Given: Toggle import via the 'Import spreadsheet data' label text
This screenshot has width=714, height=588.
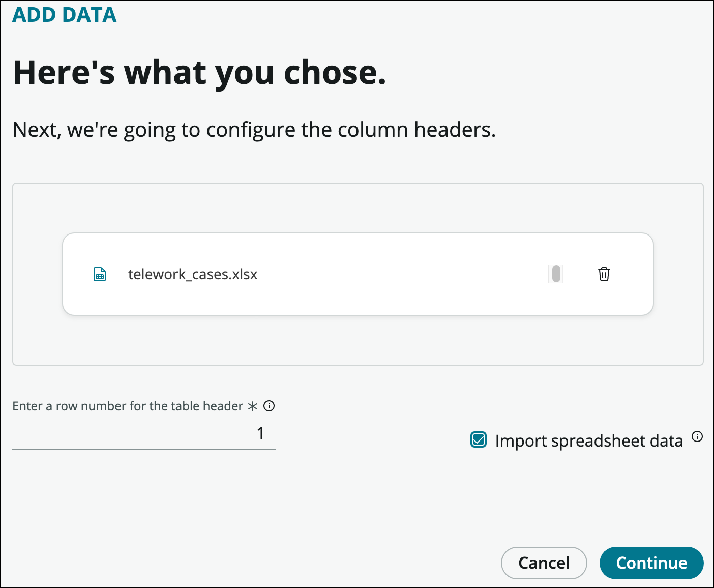Looking at the screenshot, I should coord(588,440).
